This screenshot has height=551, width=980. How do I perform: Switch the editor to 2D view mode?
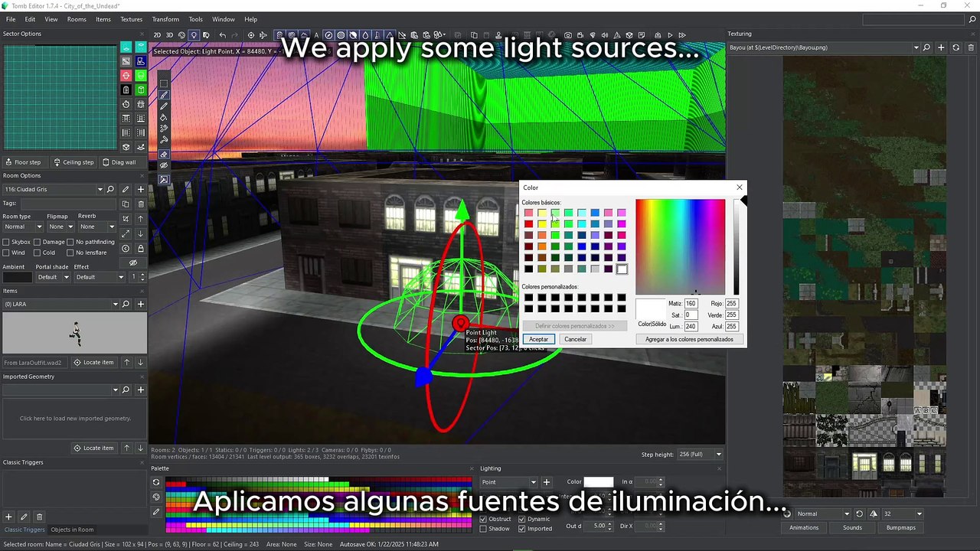157,35
